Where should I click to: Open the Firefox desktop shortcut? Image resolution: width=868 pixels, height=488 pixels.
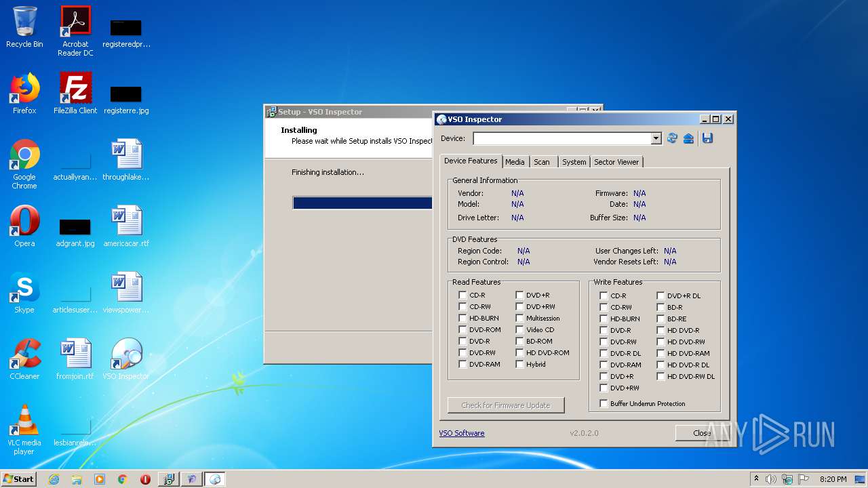point(24,94)
